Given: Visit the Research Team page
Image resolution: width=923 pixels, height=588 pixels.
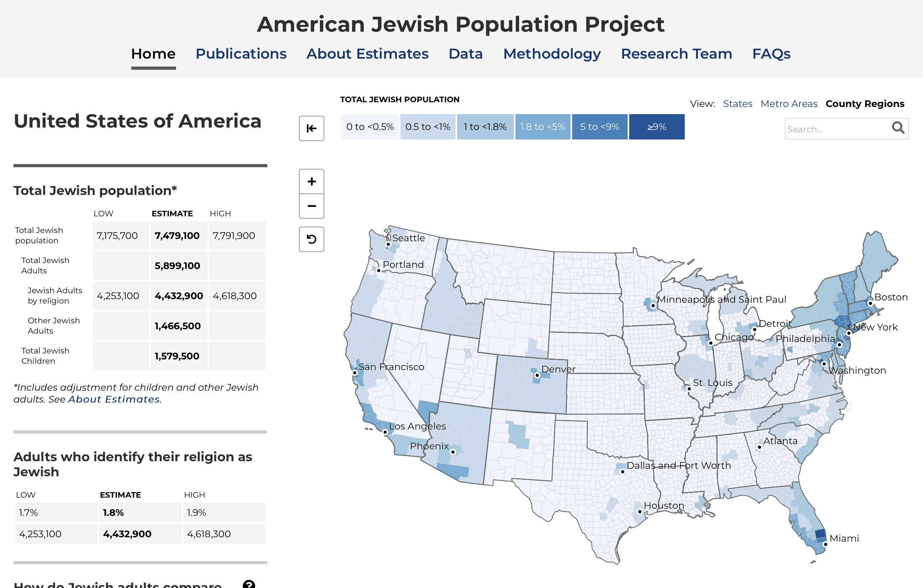Looking at the screenshot, I should (x=676, y=54).
